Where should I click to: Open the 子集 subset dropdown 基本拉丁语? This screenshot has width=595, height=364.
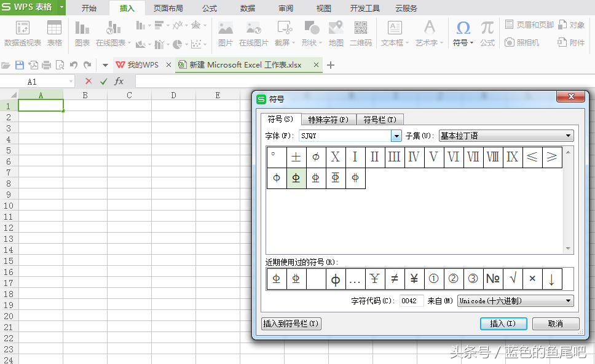tap(506, 136)
